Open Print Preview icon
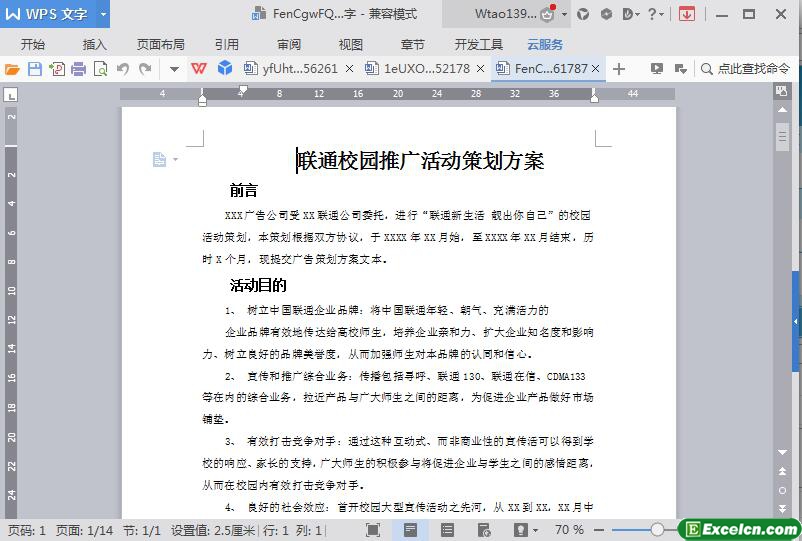Screen dimensions: 802x541 pyautogui.click(x=100, y=69)
